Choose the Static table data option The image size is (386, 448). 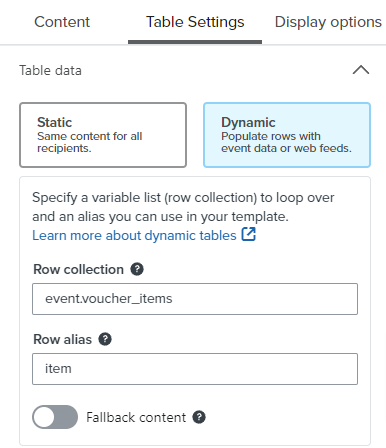pos(103,135)
